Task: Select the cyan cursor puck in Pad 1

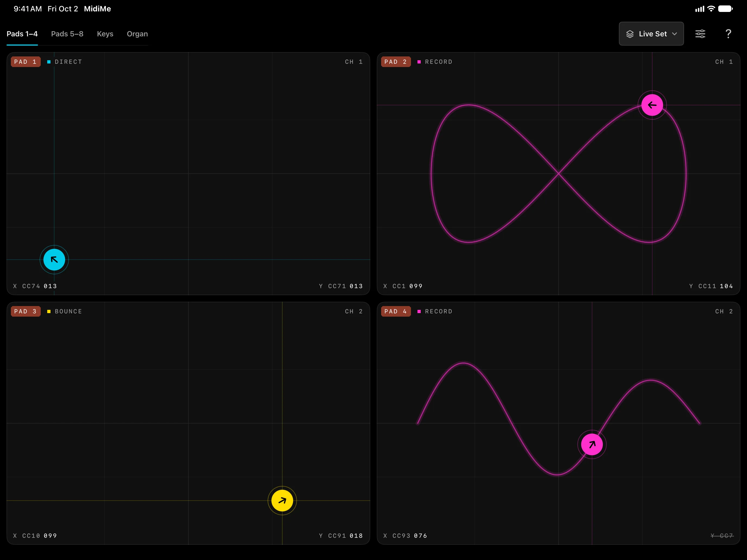Action: pos(54,260)
